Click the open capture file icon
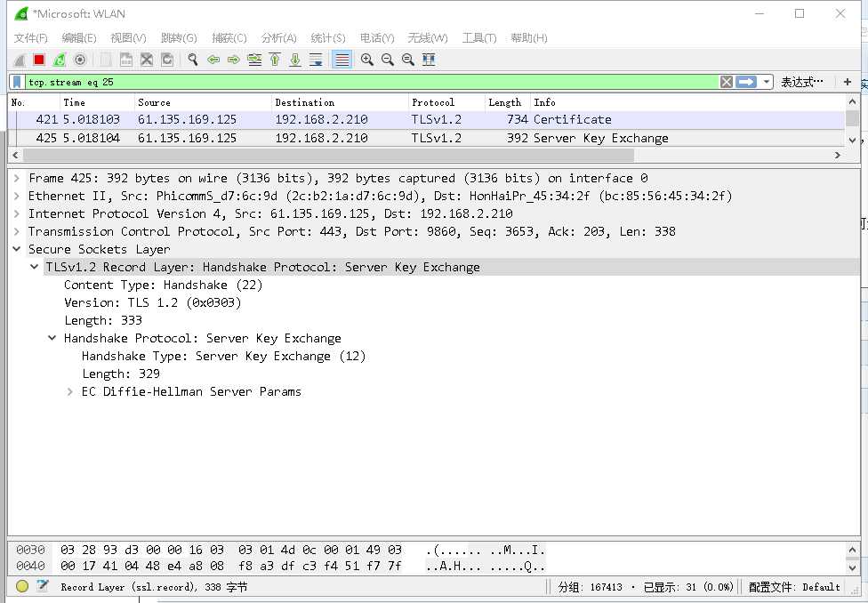The width and height of the screenshot is (868, 603). pyautogui.click(x=106, y=60)
